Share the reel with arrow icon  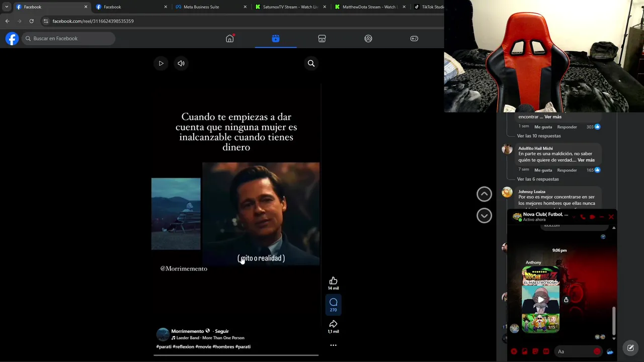tap(333, 324)
